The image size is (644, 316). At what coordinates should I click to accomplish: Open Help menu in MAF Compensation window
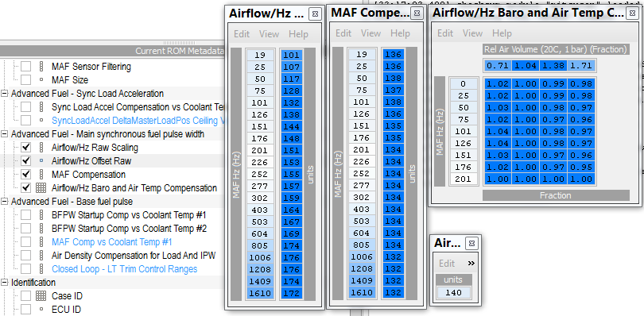click(400, 33)
